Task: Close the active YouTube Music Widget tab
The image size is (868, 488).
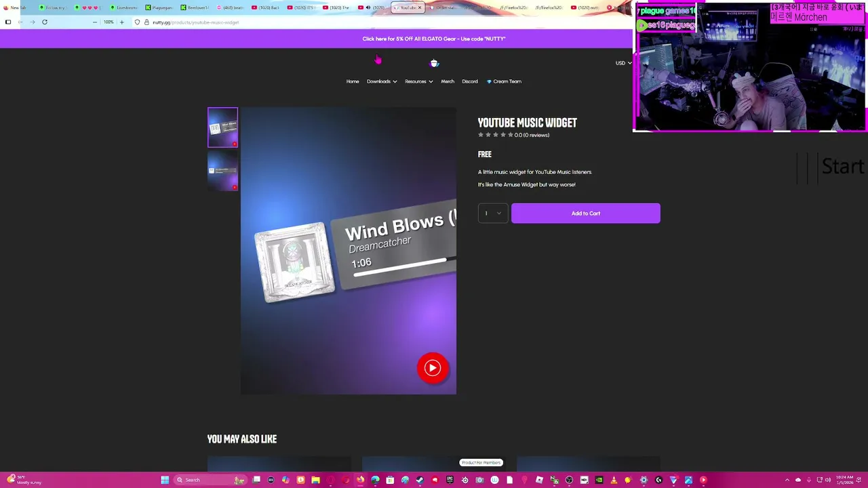Action: [x=419, y=7]
